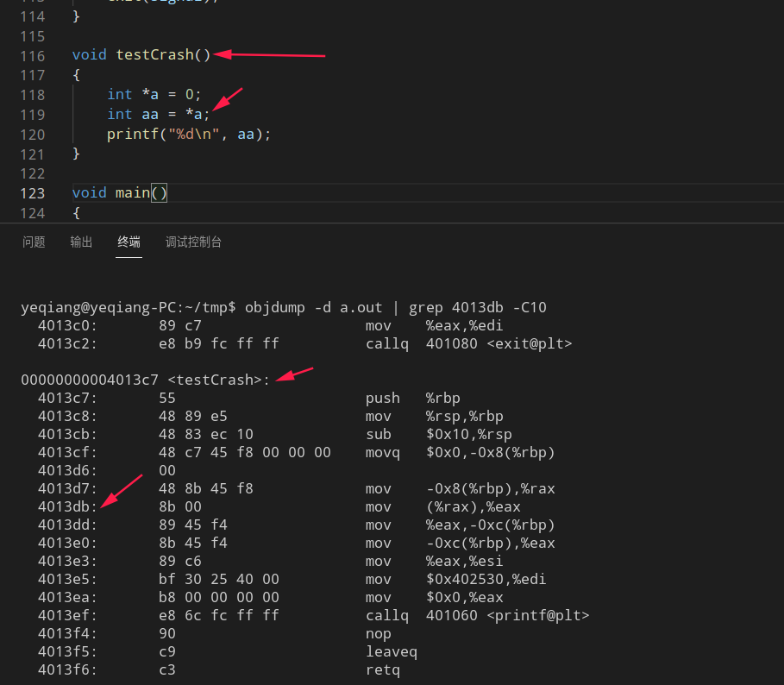Select the 问题 (Problems) tab
Image resolution: width=784 pixels, height=685 pixels.
click(x=34, y=242)
